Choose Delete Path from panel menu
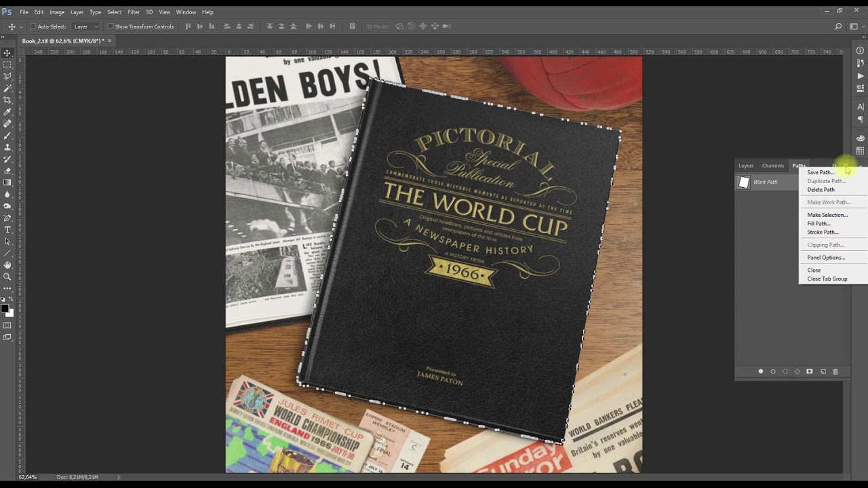Viewport: 868px width, 488px height. [x=821, y=190]
